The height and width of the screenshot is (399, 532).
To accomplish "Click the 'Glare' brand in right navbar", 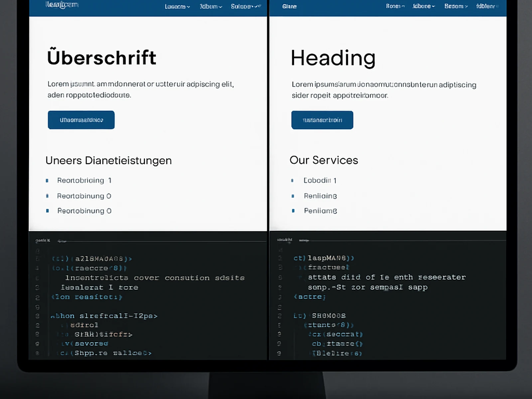I will pos(289,6).
